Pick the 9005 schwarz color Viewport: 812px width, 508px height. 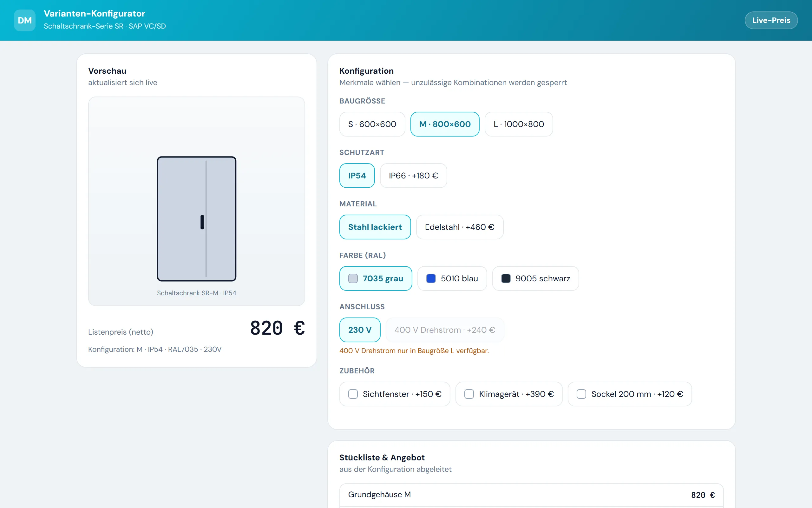535,278
